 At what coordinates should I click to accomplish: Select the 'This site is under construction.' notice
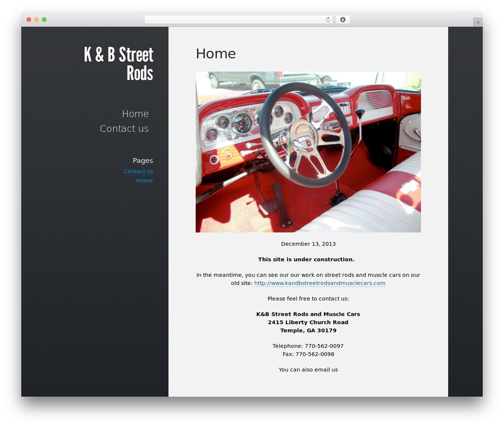click(306, 260)
